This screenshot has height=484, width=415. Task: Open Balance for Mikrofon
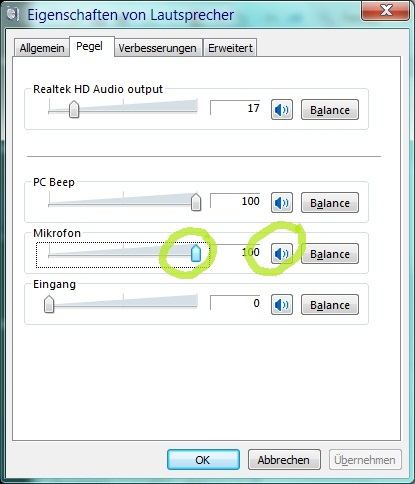coord(330,254)
